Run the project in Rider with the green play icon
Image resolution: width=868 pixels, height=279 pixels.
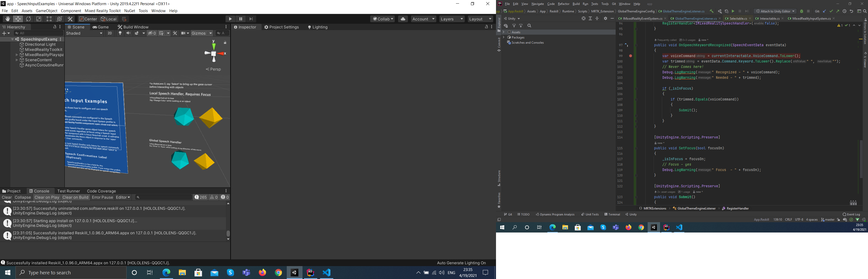pyautogui.click(x=733, y=11)
